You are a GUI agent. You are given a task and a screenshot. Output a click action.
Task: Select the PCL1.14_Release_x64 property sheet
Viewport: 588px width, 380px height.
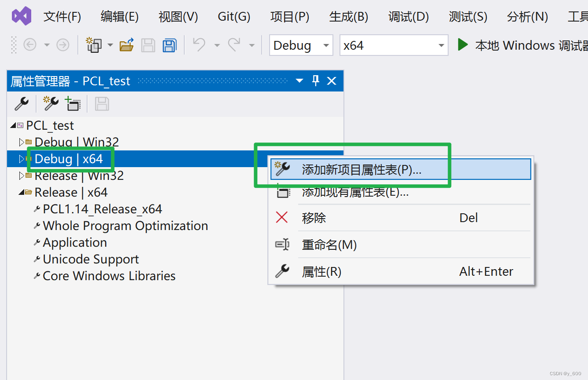pos(102,208)
